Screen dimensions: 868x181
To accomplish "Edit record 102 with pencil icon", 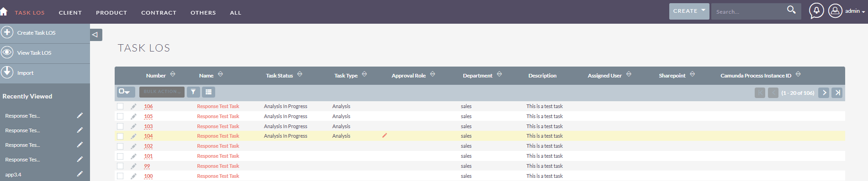I will (x=133, y=146).
